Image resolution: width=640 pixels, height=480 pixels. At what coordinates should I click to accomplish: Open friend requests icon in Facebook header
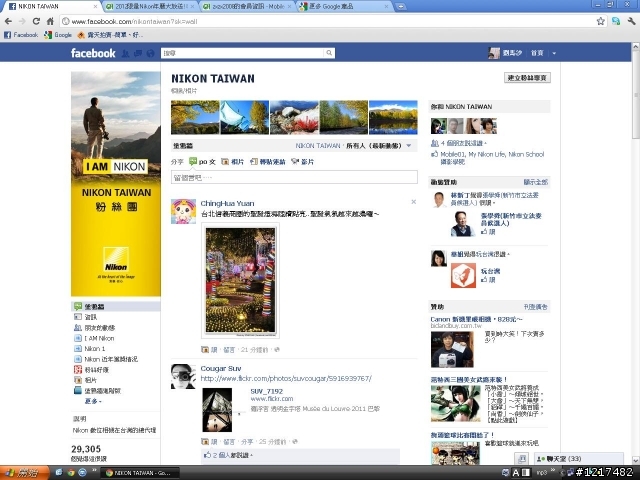(126, 53)
